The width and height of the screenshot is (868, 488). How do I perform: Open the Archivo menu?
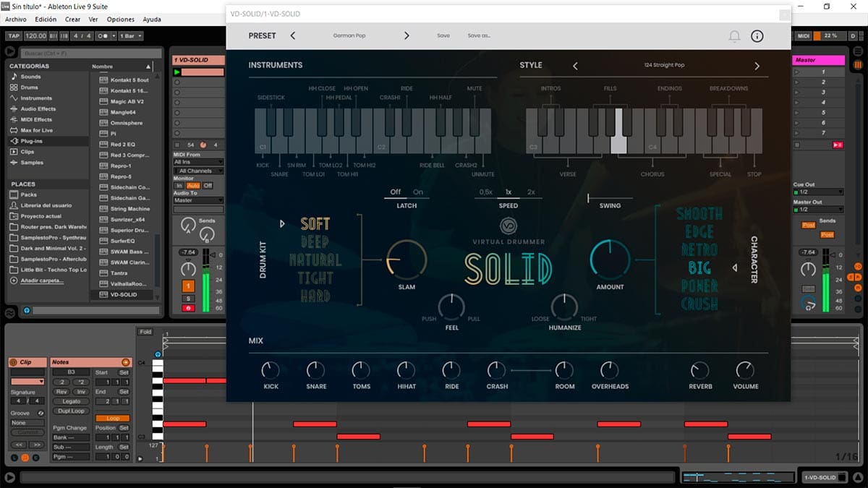point(16,20)
